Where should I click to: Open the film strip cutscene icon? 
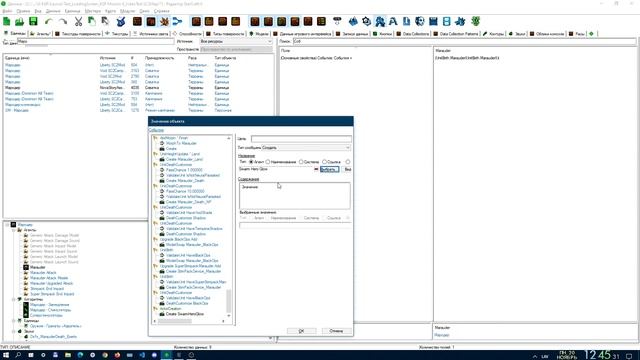447,22
